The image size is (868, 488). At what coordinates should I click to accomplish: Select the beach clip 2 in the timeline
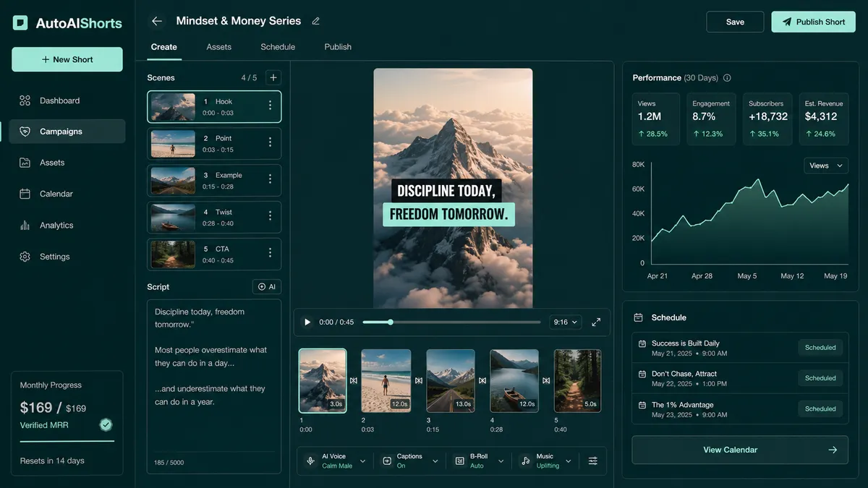[386, 381]
